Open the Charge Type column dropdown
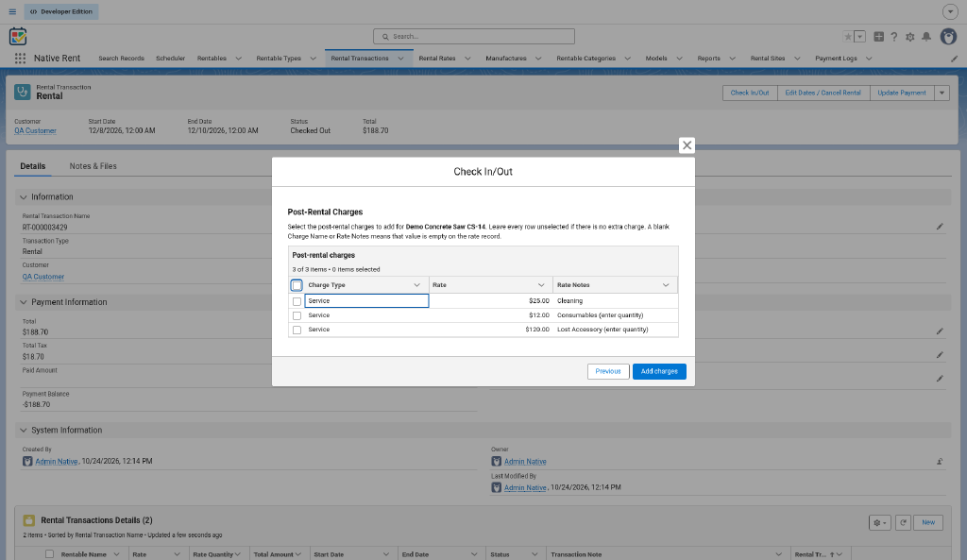Image resolution: width=967 pixels, height=560 pixels. point(416,285)
